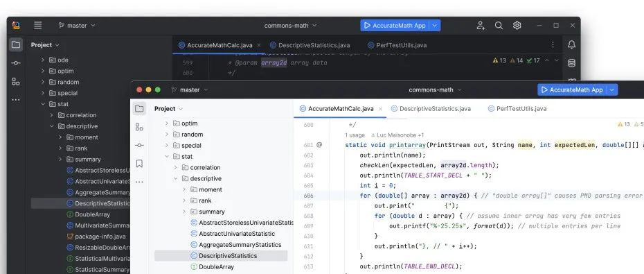Image resolution: width=644 pixels, height=274 pixels.
Task: Switch to DescriptiveStatistics.java tab in light window
Action: click(431, 109)
